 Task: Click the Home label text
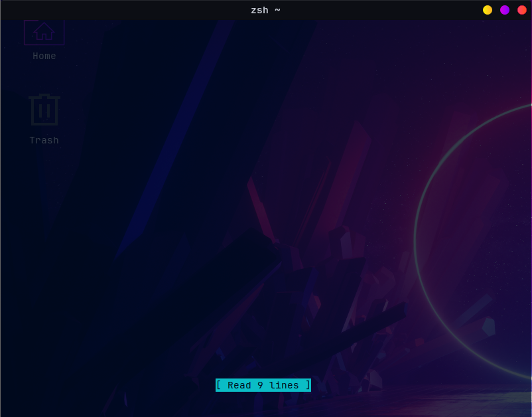tap(44, 56)
